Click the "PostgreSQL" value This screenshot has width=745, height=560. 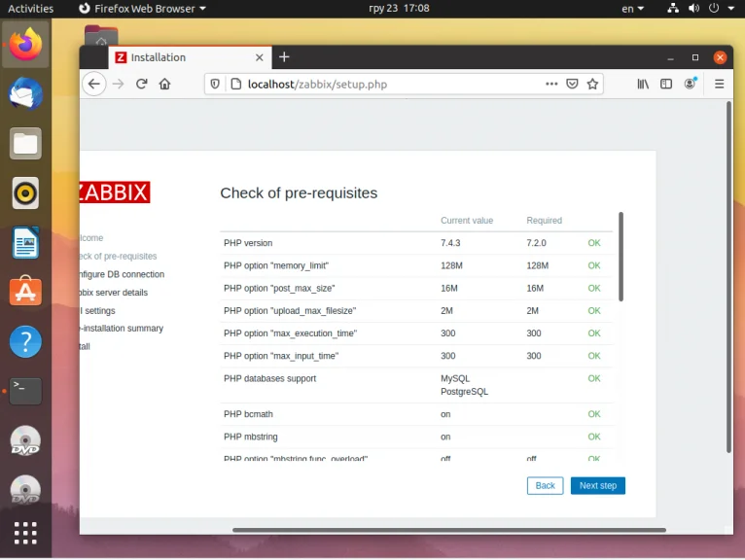[464, 392]
